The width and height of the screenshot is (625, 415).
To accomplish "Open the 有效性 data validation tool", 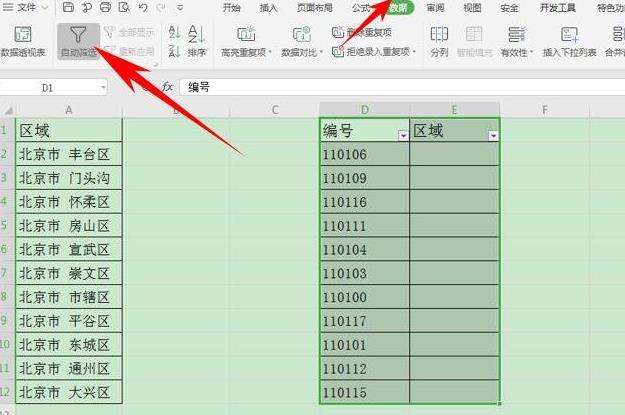I will click(517, 41).
